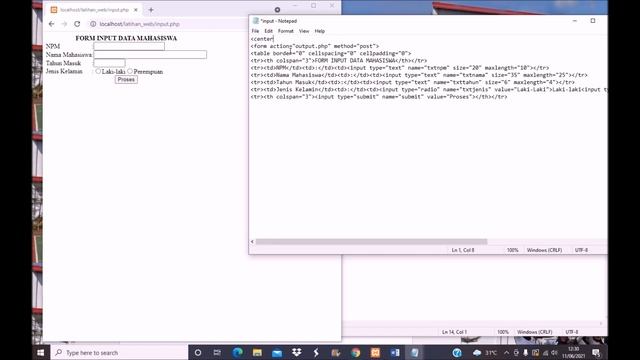Click 'Windows (CRLF)' in front Notepad status bar
The image size is (640, 360).
[x=544, y=250]
